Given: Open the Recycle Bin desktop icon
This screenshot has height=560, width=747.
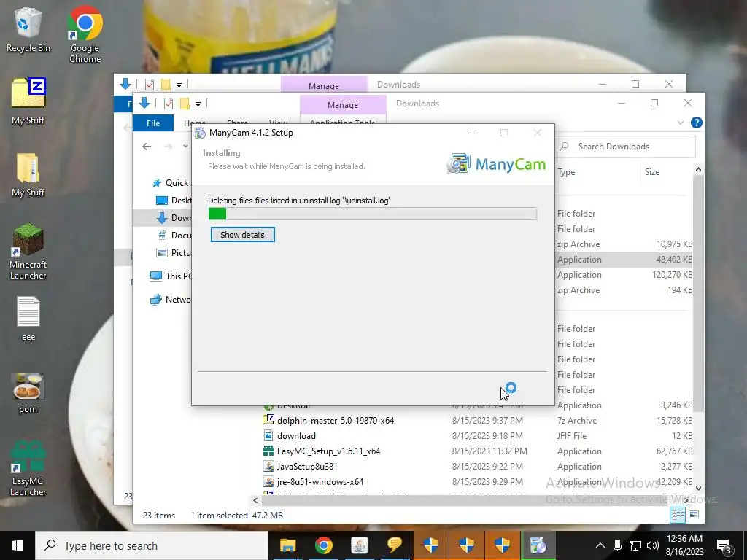Looking at the screenshot, I should [28, 29].
